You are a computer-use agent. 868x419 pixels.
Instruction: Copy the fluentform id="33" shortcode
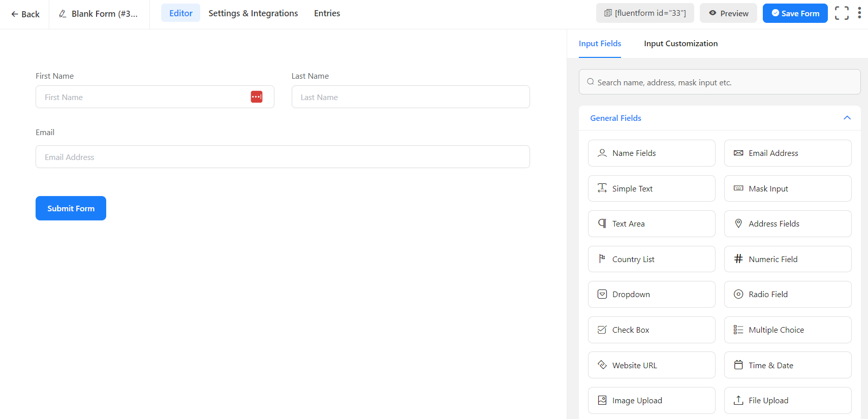point(645,13)
